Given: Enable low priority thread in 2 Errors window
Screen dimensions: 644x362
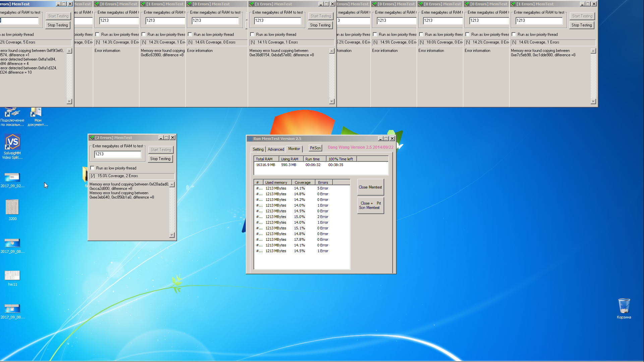Looking at the screenshot, I should (93, 168).
